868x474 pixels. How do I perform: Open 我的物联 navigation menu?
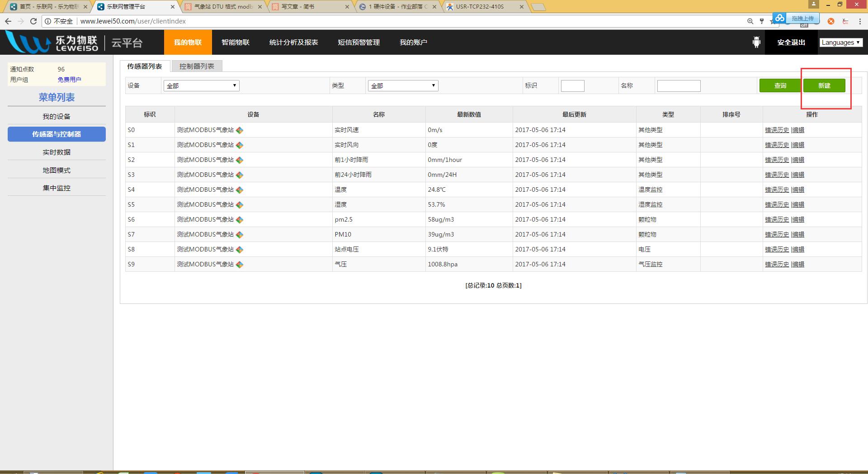pos(188,43)
